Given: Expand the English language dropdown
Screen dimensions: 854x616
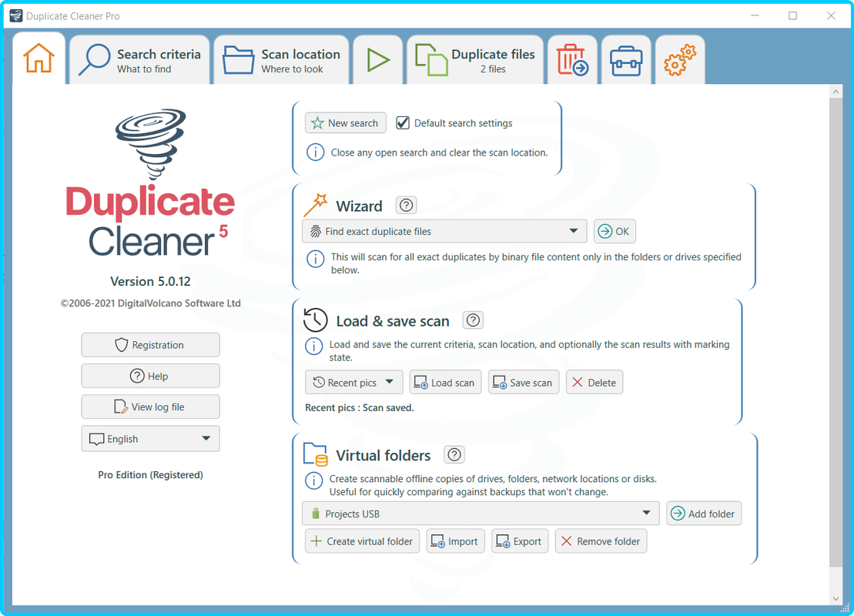Looking at the screenshot, I should click(x=150, y=438).
